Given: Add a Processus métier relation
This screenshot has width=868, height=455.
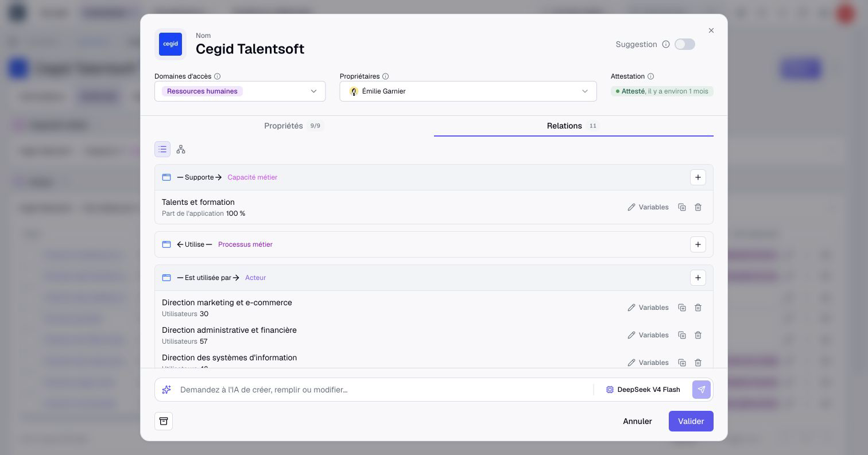Looking at the screenshot, I should coord(698,244).
